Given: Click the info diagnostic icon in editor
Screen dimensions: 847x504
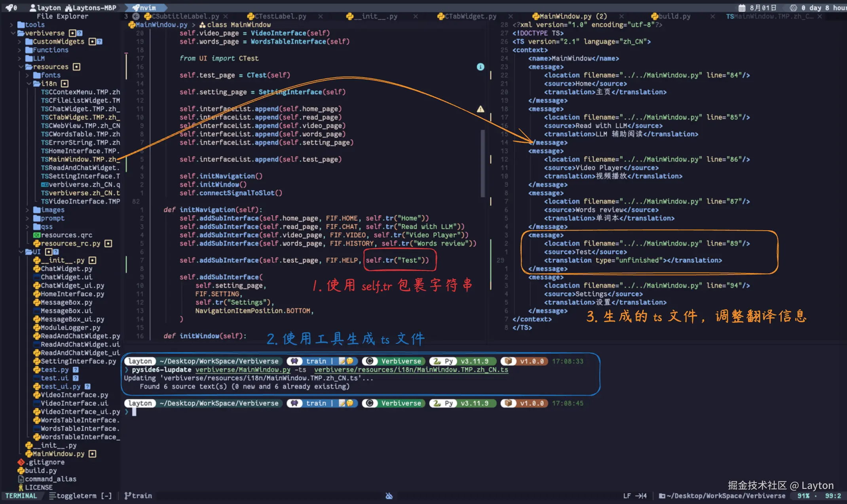Looking at the screenshot, I should pos(480,67).
